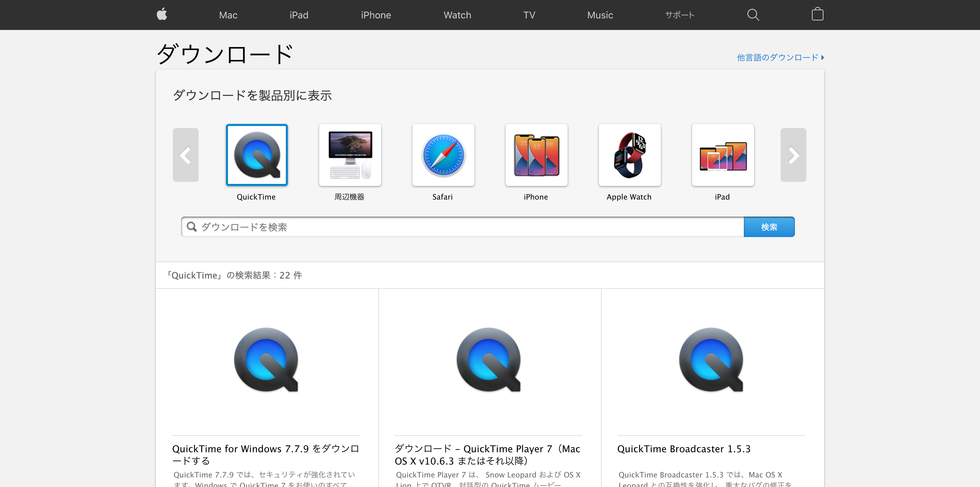Click the 他言語のダウンロード link
The width and height of the screenshot is (980, 487).
(x=780, y=57)
